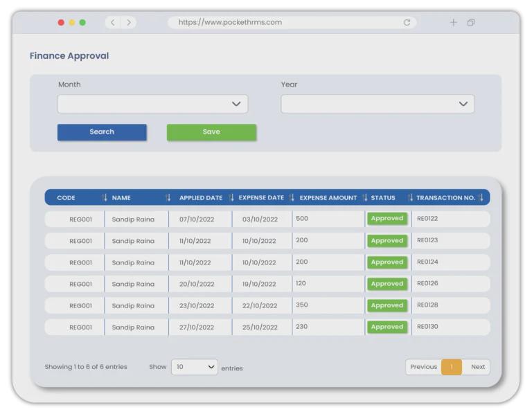The image size is (532, 414).
Task: Go to Previous page
Action: tap(423, 367)
